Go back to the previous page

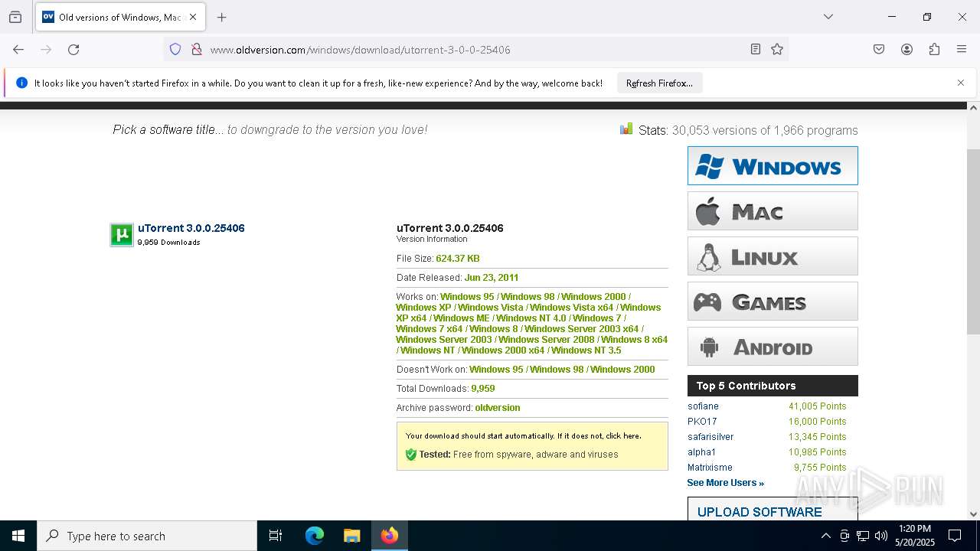(18, 50)
